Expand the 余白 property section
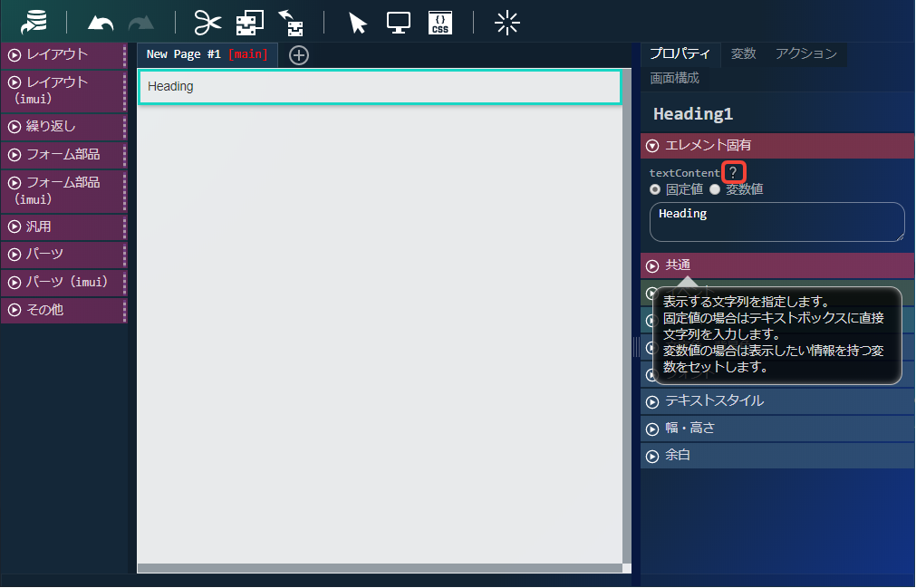The image size is (916, 588). (777, 456)
